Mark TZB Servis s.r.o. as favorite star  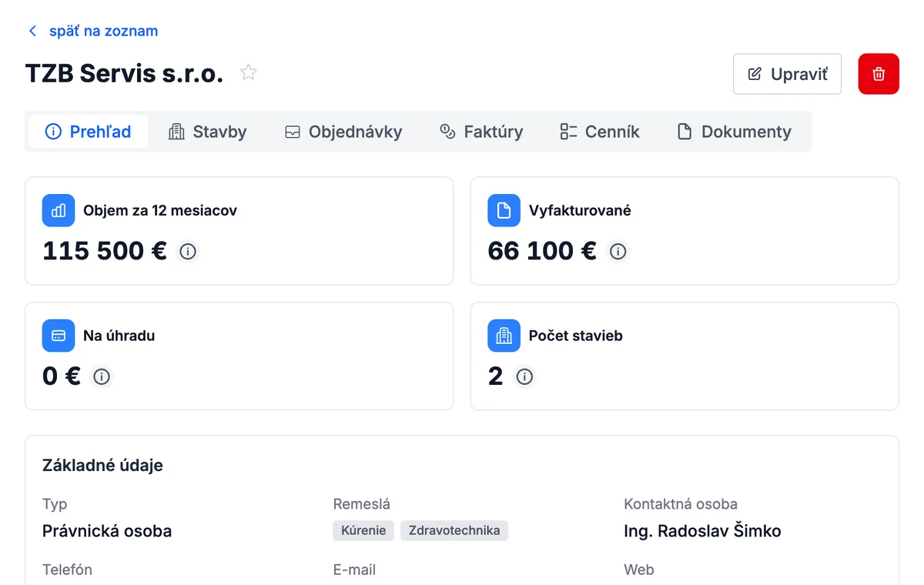click(x=248, y=73)
